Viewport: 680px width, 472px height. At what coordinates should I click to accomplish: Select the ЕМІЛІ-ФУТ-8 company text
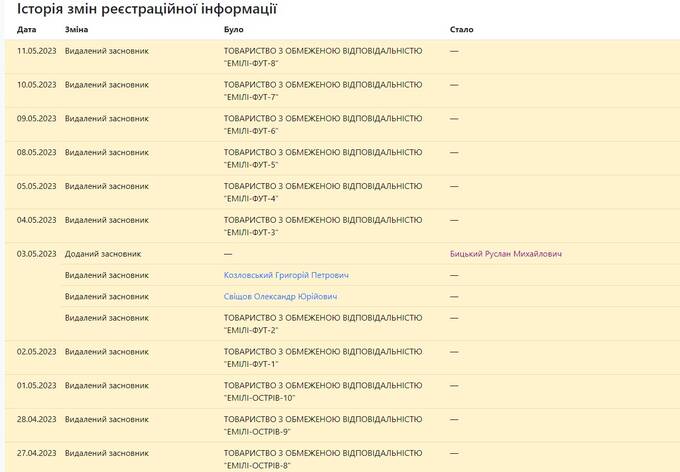coord(323,57)
